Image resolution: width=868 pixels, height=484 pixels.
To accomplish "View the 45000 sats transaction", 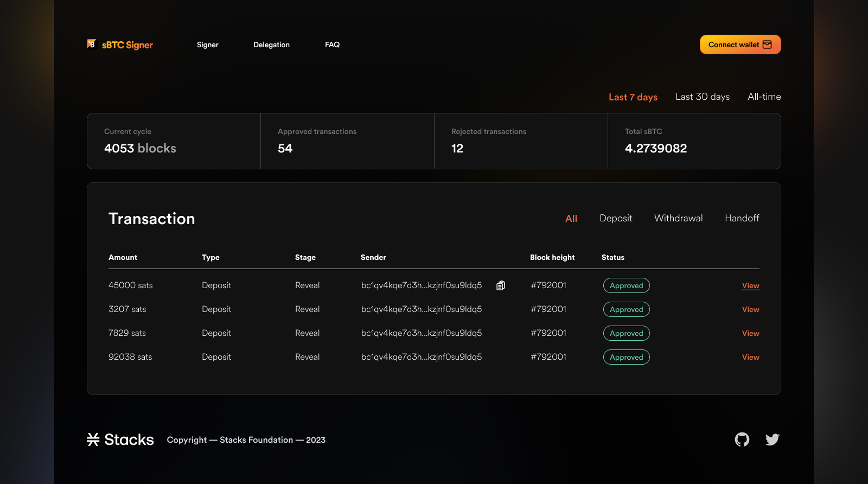I will 750,285.
